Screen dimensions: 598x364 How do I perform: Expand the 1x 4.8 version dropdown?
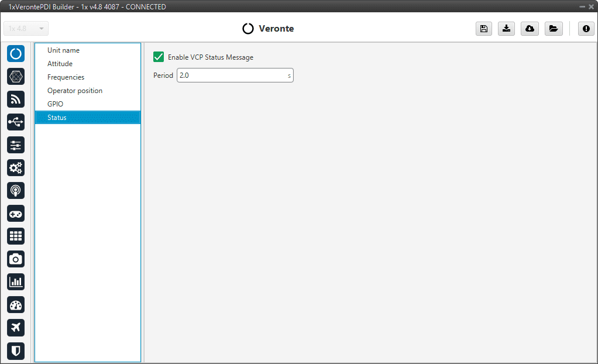[26, 29]
